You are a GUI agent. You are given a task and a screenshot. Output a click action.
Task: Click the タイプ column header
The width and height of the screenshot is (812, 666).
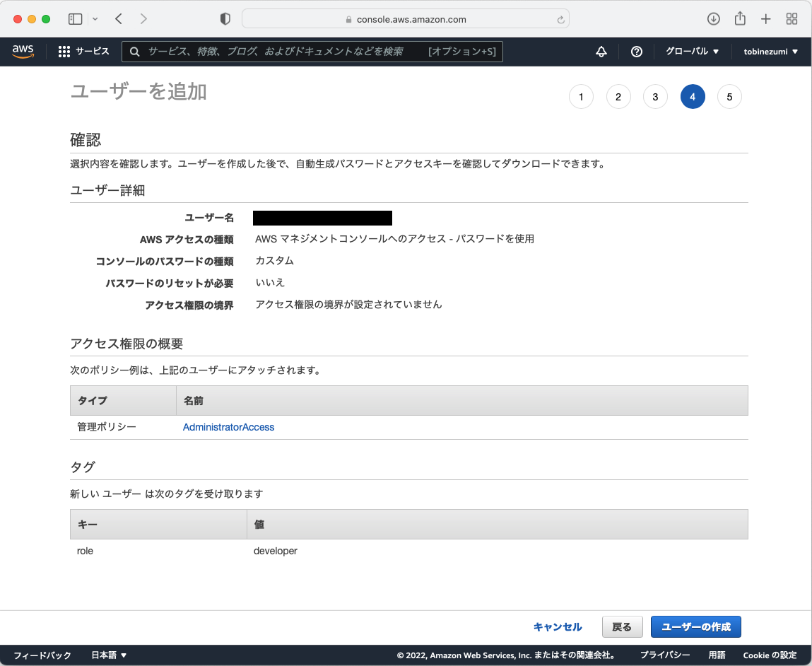pyautogui.click(x=123, y=400)
